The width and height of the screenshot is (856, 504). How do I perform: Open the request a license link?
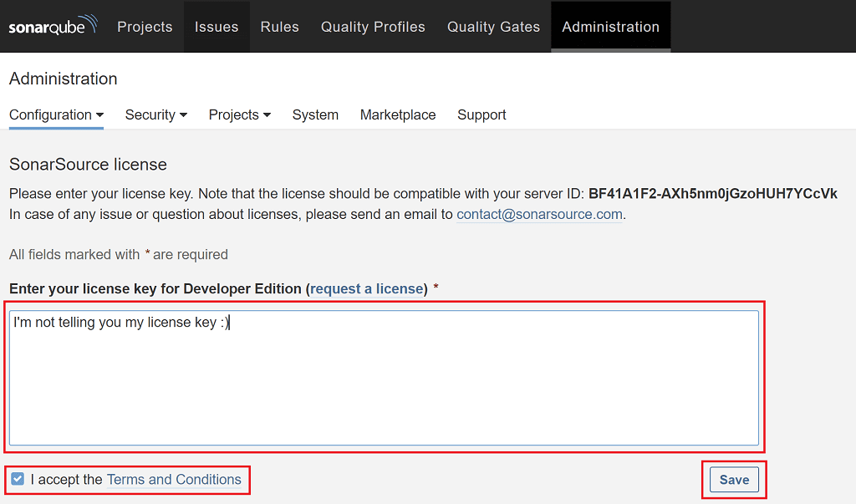coord(366,288)
